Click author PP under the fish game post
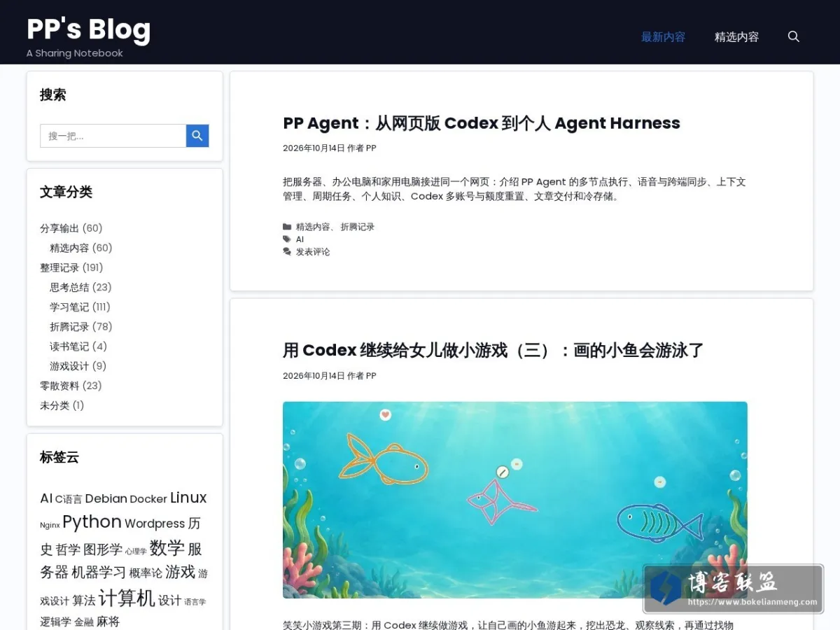The height and width of the screenshot is (630, 840). (371, 376)
